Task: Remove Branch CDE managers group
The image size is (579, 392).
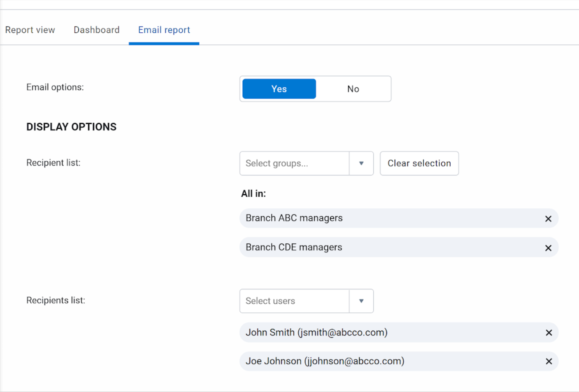Action: (x=548, y=248)
